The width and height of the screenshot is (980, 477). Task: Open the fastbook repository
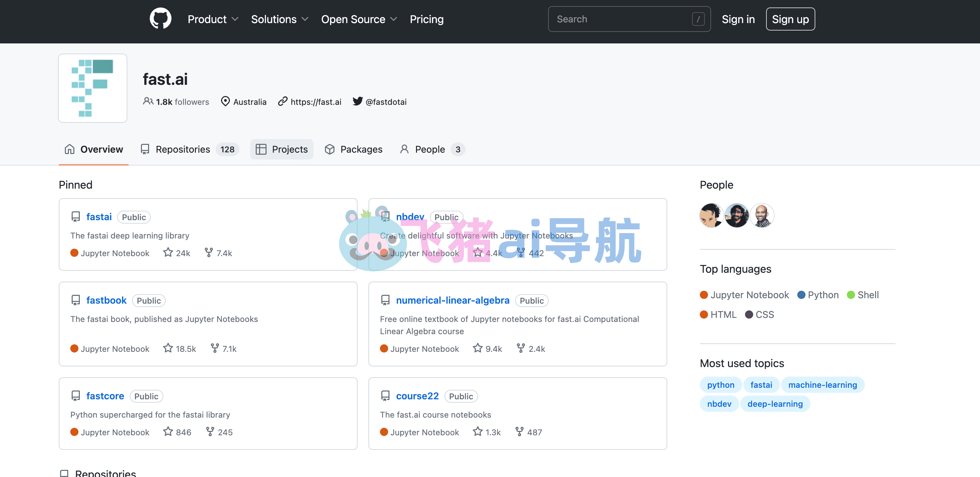click(106, 300)
